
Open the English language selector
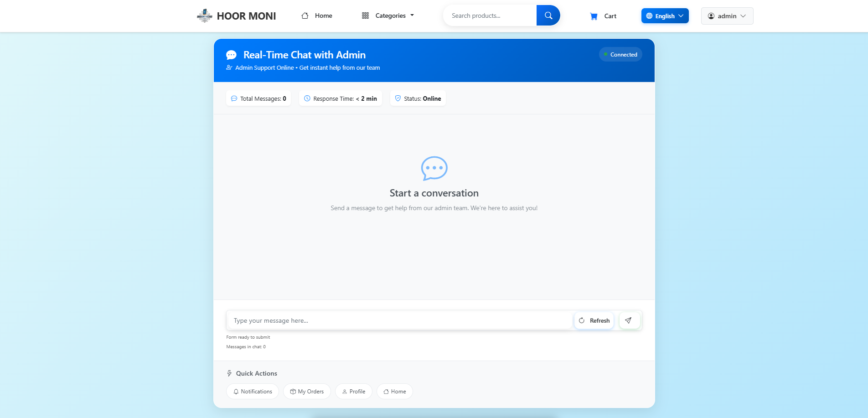tap(665, 16)
